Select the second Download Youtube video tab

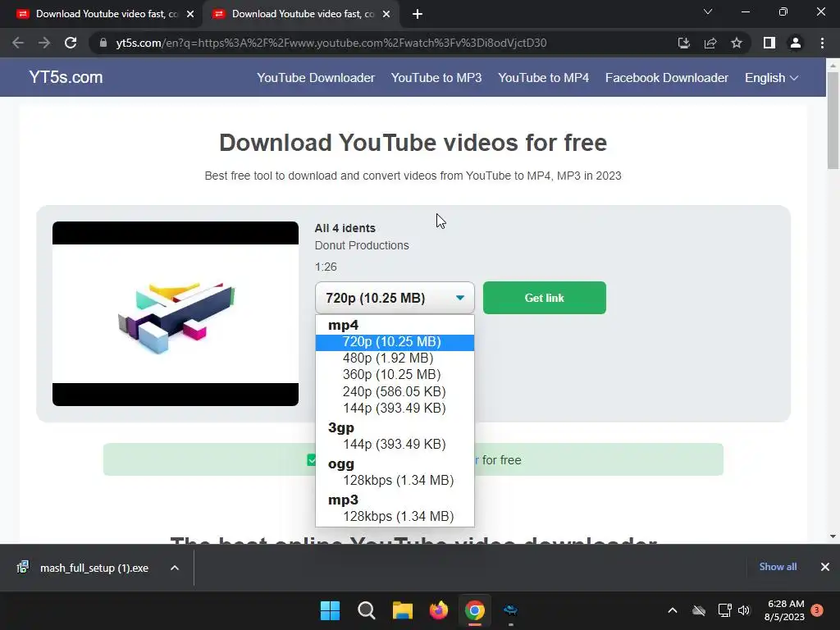click(300, 15)
